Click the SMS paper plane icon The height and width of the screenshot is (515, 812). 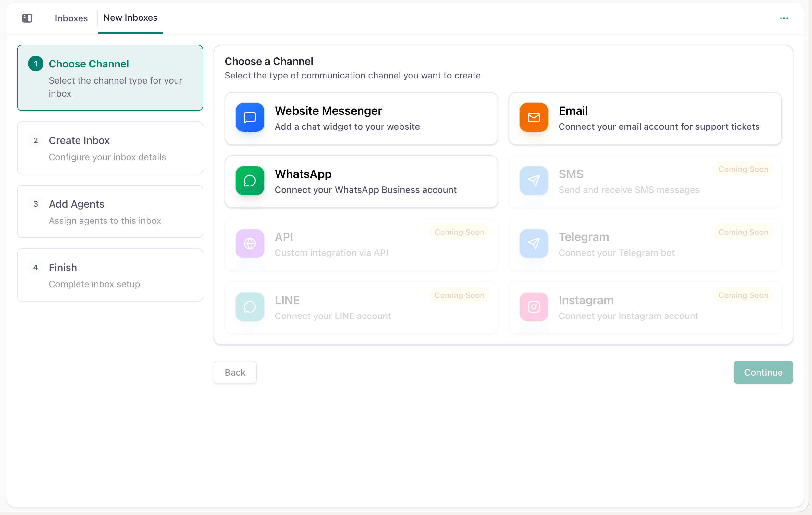pos(534,181)
